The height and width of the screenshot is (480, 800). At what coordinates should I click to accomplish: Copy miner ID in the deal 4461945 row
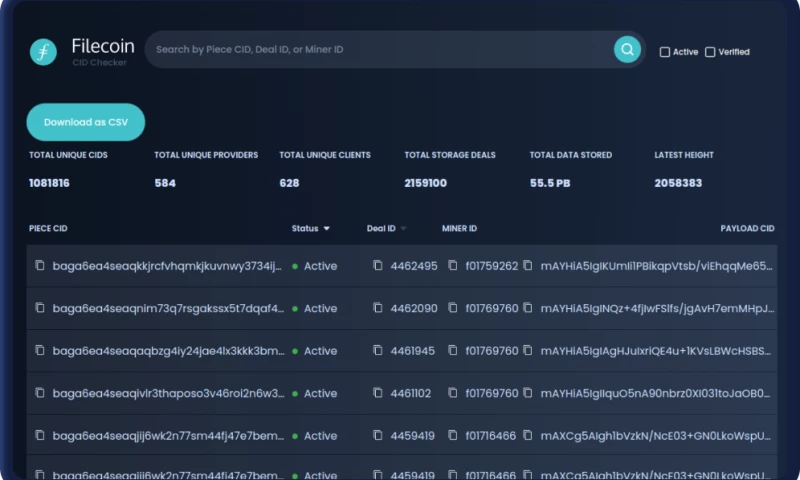pyautogui.click(x=453, y=350)
